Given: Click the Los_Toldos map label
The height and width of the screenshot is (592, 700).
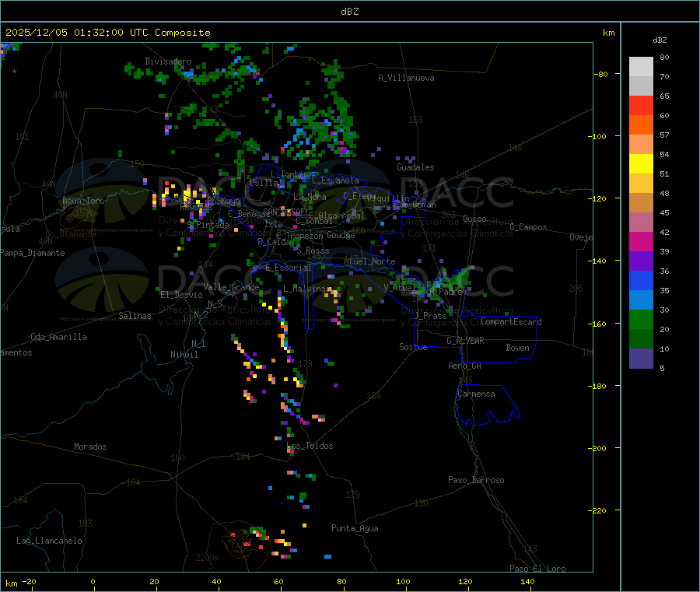Looking at the screenshot, I should pos(310,446).
